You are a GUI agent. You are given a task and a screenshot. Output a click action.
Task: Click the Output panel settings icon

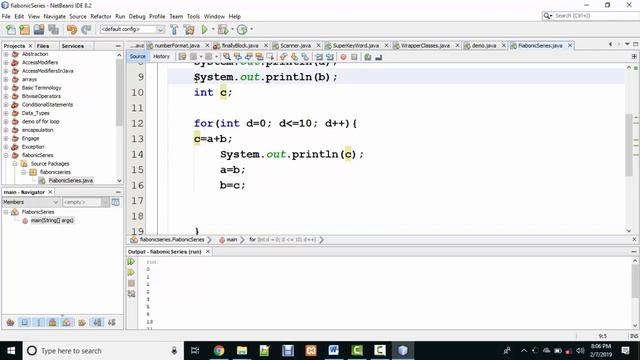click(x=131, y=293)
